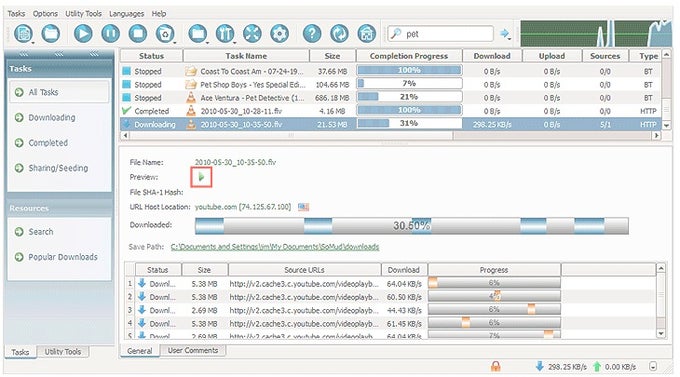Click the orange lock icon in status bar
This screenshot has width=680, height=377.
(495, 366)
